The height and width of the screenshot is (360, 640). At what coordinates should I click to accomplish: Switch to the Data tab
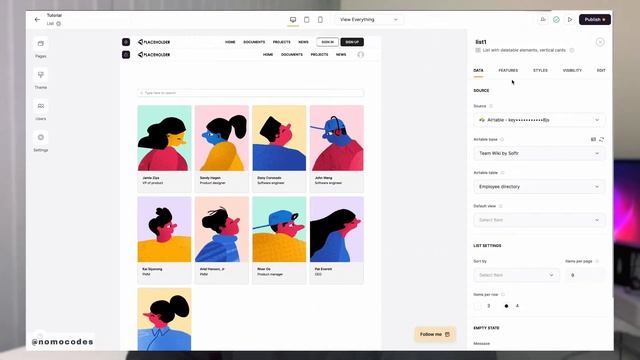click(x=478, y=71)
